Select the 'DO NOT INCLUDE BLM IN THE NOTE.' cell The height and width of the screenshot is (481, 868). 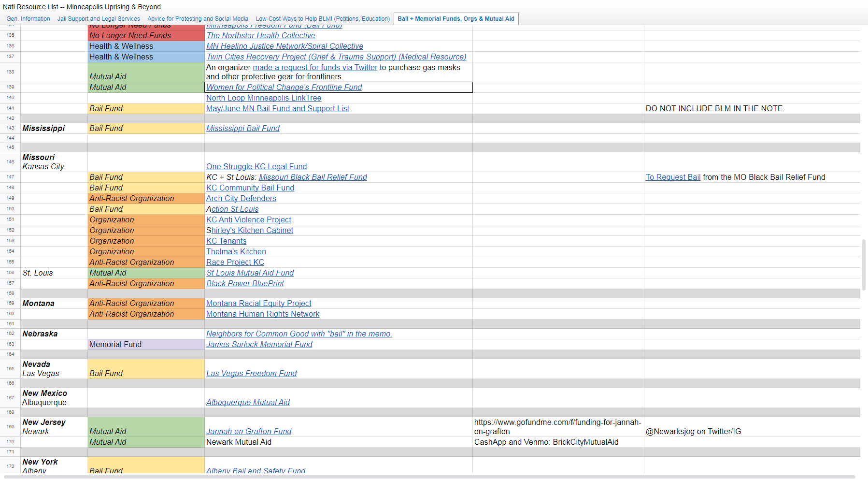(x=752, y=109)
